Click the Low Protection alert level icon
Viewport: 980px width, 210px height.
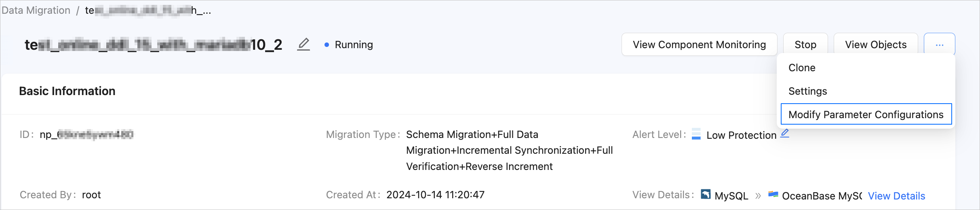point(696,134)
